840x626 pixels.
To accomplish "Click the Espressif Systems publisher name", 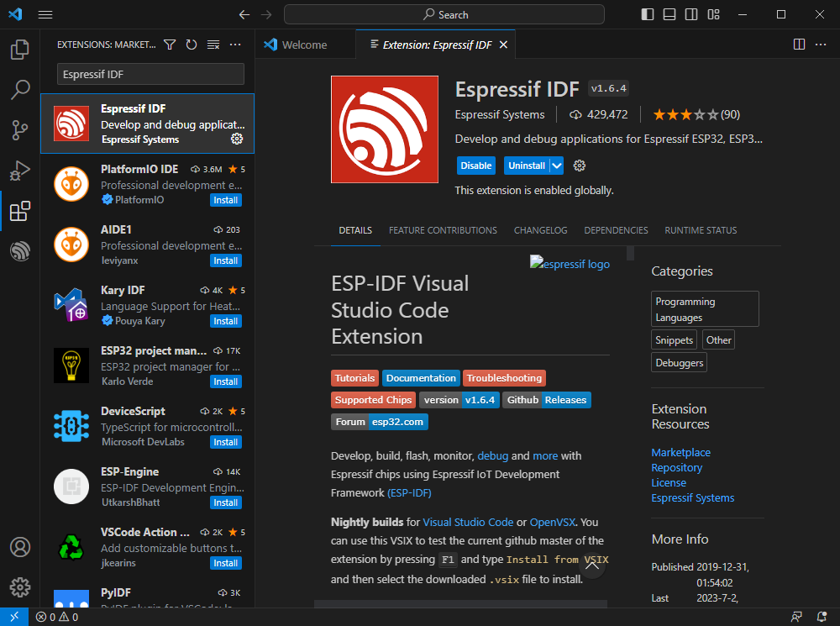I will (x=499, y=114).
